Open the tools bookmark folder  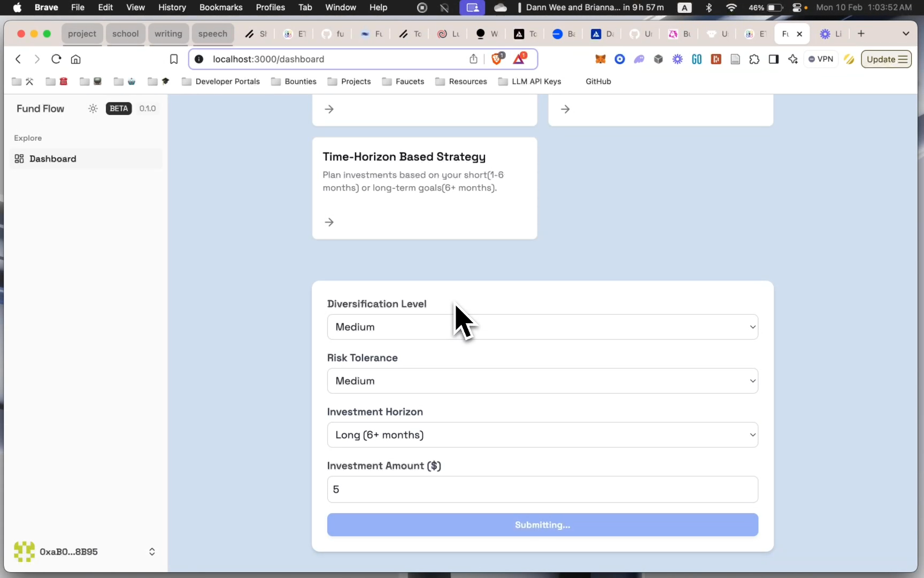pyautogui.click(x=23, y=81)
